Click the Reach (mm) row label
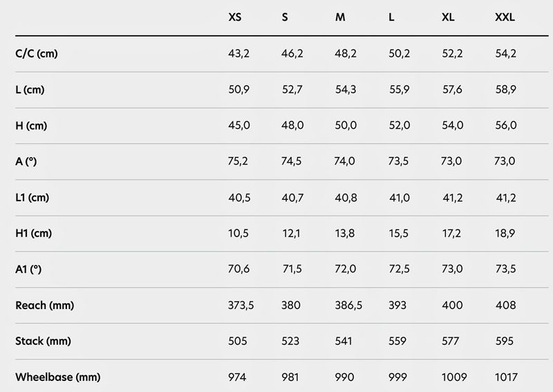The image size is (553, 392). [x=44, y=305]
